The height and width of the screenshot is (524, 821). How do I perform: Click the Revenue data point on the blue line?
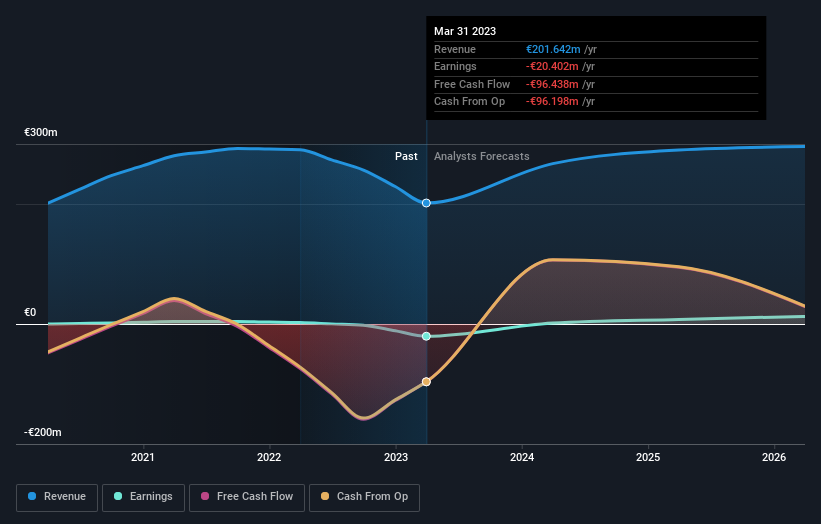(426, 203)
